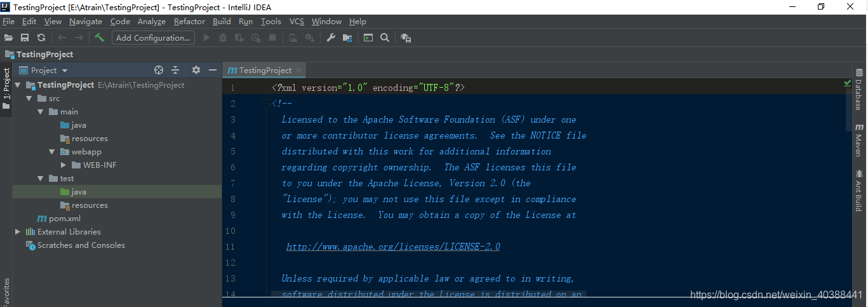
Task: Expand External Libraries node
Action: pyautogui.click(x=17, y=232)
